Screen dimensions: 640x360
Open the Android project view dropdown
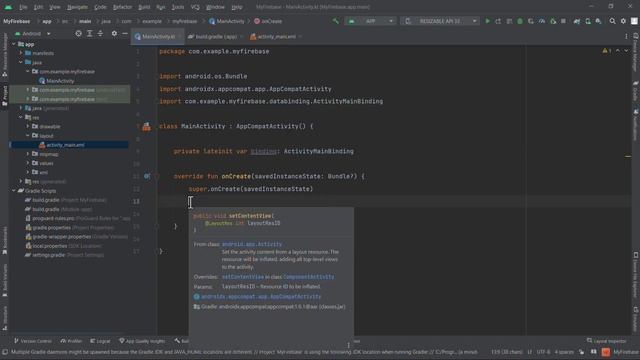click(x=32, y=33)
